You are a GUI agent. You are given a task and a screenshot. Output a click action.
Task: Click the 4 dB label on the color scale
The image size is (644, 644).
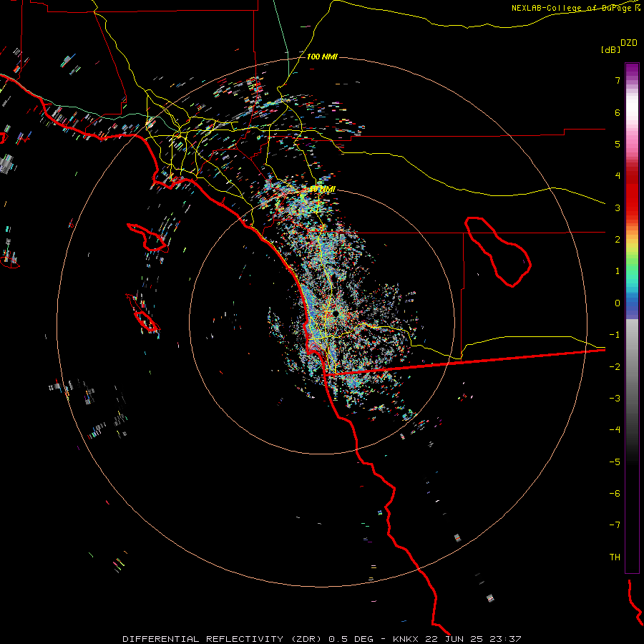point(618,176)
